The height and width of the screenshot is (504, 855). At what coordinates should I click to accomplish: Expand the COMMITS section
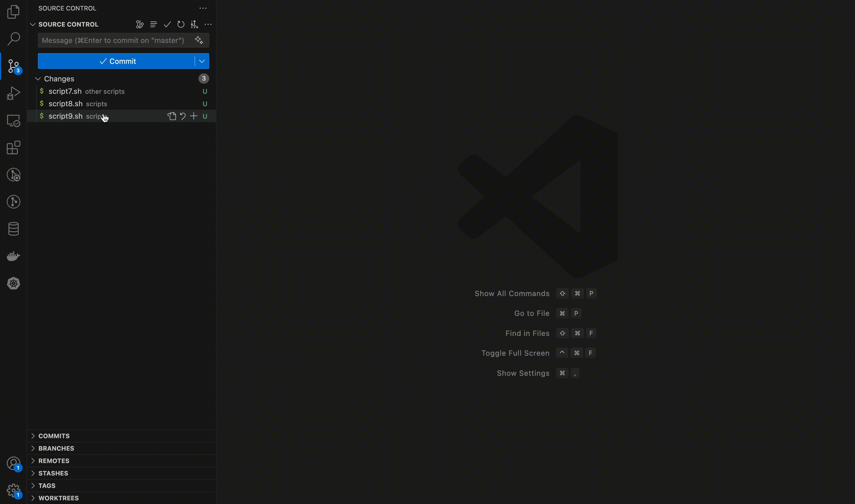(54, 436)
